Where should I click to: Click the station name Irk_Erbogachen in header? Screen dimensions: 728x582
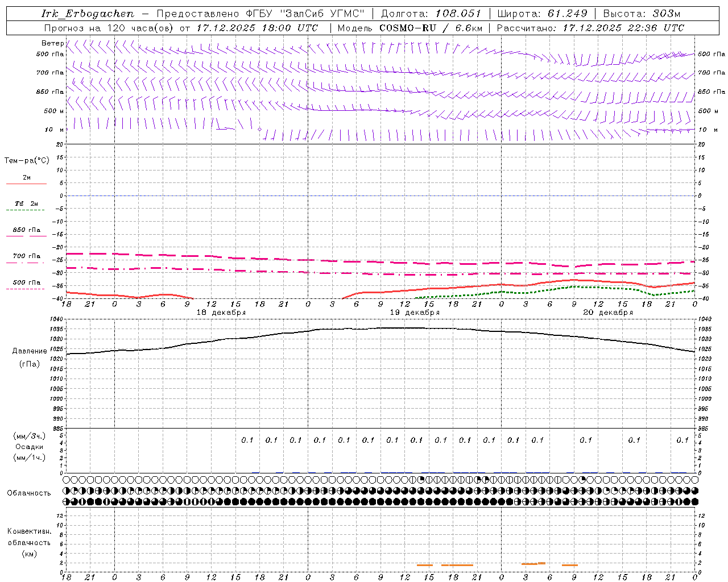click(x=88, y=14)
